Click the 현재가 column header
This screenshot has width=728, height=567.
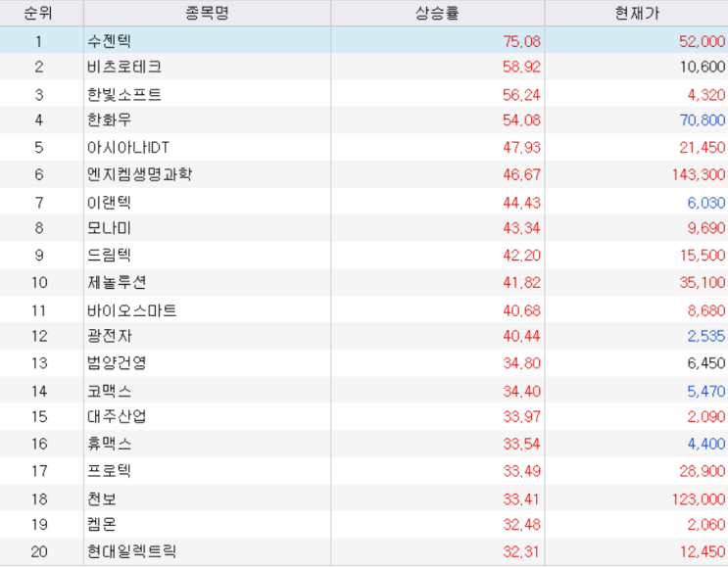637,13
